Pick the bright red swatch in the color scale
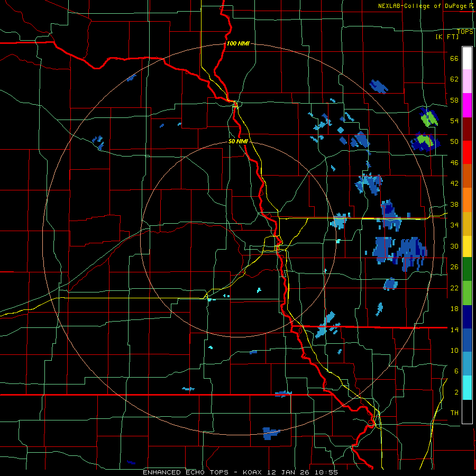476x476 pixels. [x=467, y=152]
